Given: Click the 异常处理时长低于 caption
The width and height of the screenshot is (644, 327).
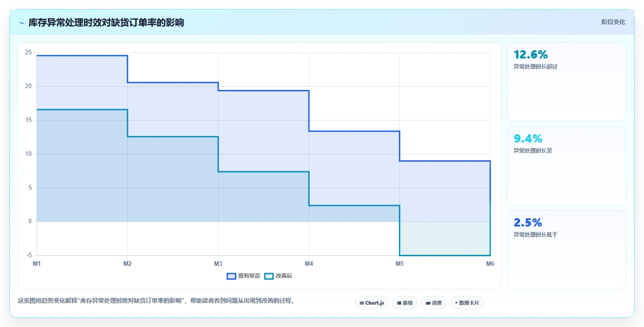Looking at the screenshot, I should [x=536, y=235].
